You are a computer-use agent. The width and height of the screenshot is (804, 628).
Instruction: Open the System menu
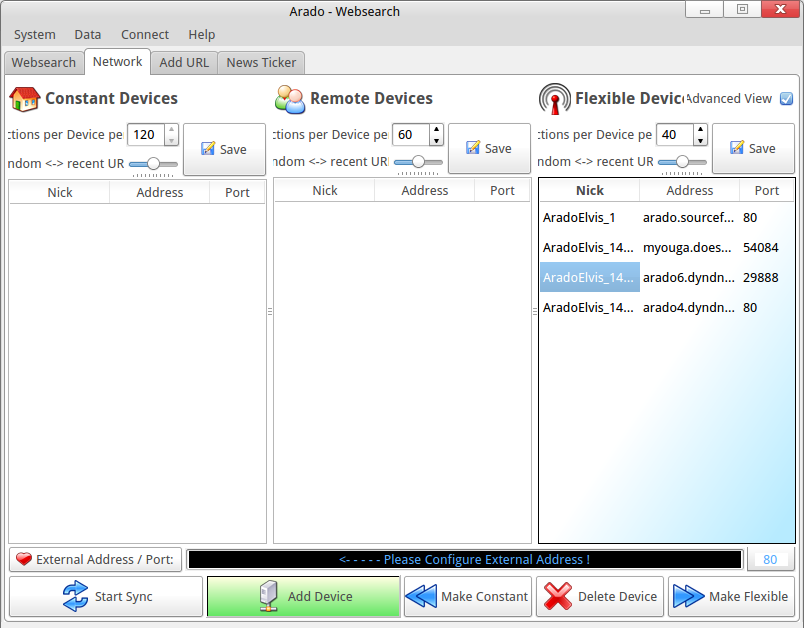click(x=35, y=34)
